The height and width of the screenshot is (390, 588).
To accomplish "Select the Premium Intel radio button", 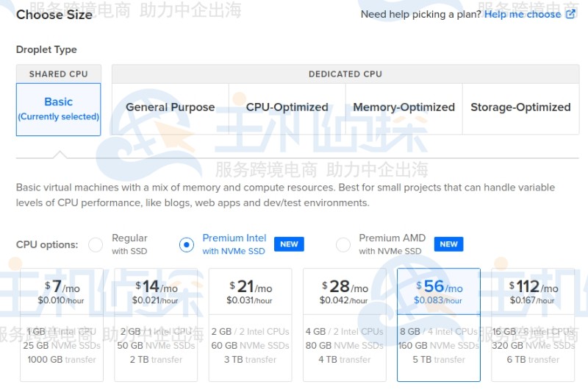I will pyautogui.click(x=187, y=245).
